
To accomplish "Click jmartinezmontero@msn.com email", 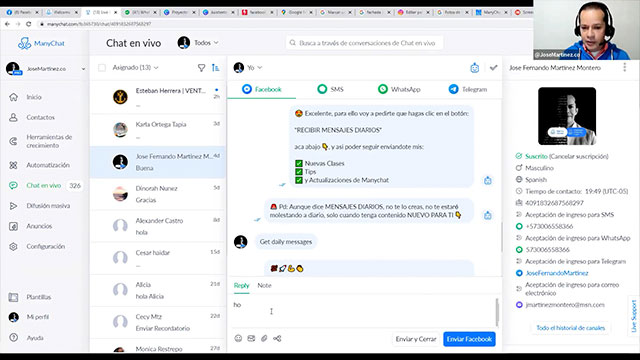I will click(x=565, y=305).
